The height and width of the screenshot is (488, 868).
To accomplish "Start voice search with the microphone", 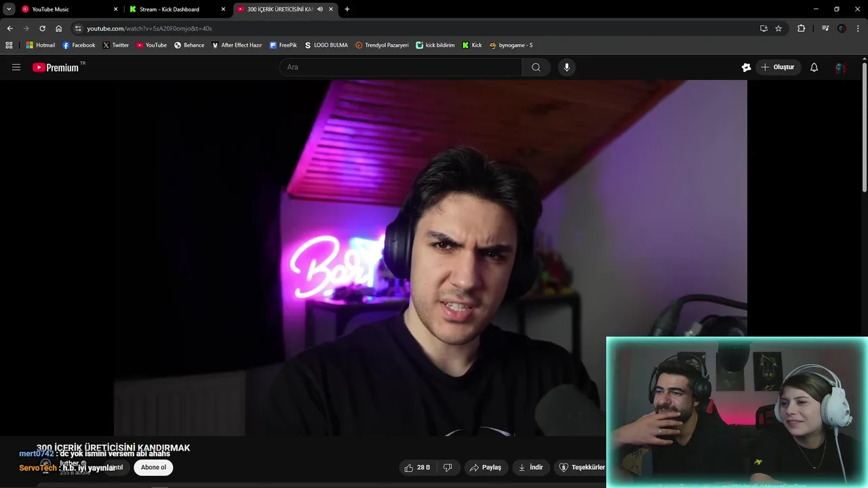I will point(567,67).
